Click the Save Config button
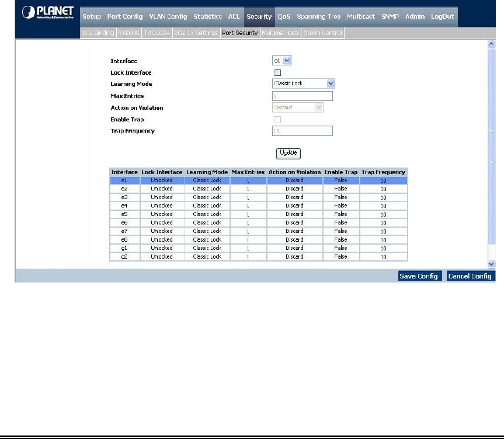 tap(419, 276)
